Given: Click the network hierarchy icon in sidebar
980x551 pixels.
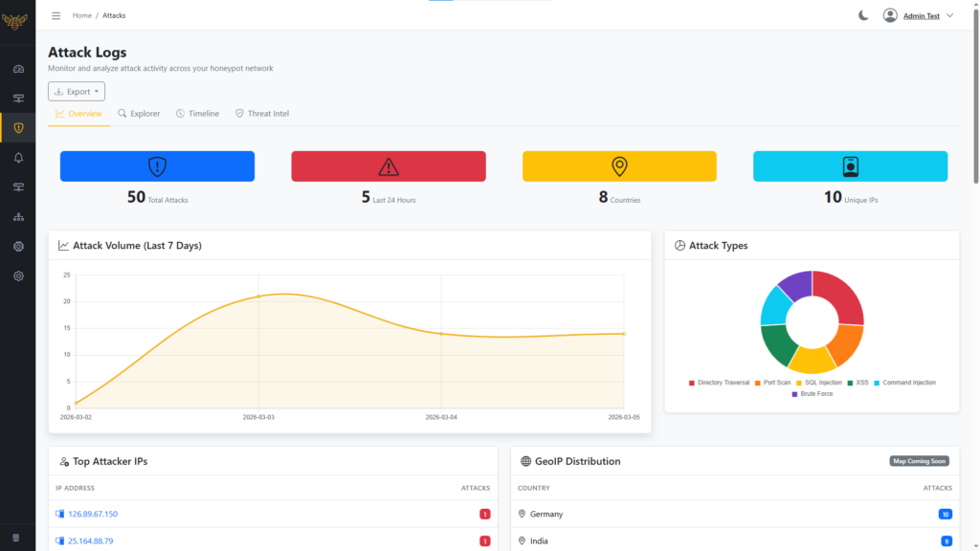Looking at the screenshot, I should pyautogui.click(x=18, y=217).
